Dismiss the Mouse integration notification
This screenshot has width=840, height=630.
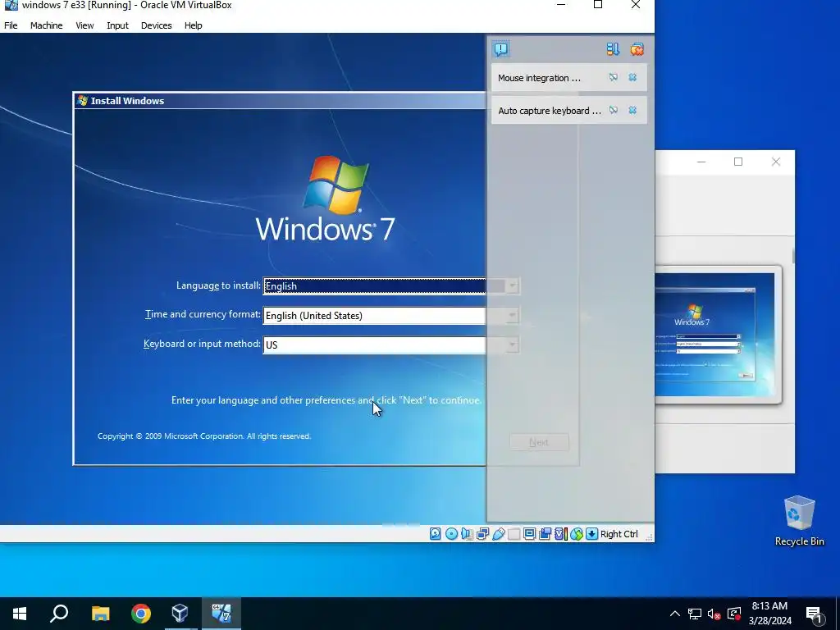tap(632, 78)
